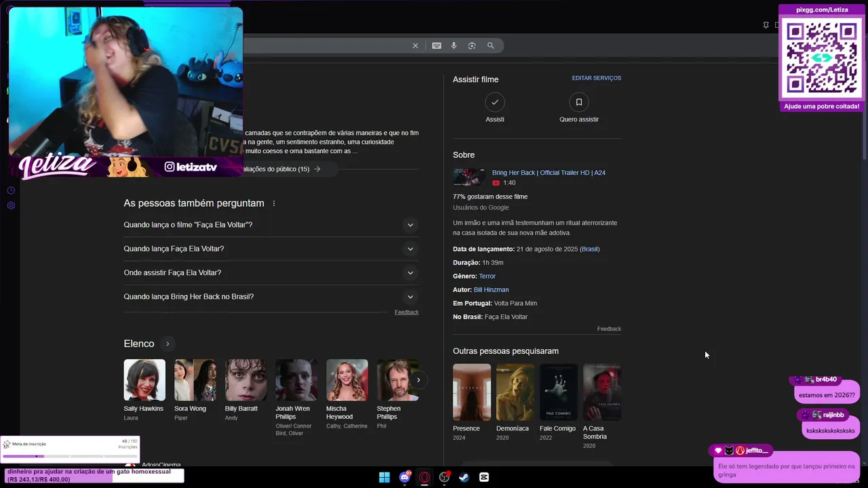868x488 pixels.
Task: Click the Meta de inscrição progress bar
Action: pos(70,455)
